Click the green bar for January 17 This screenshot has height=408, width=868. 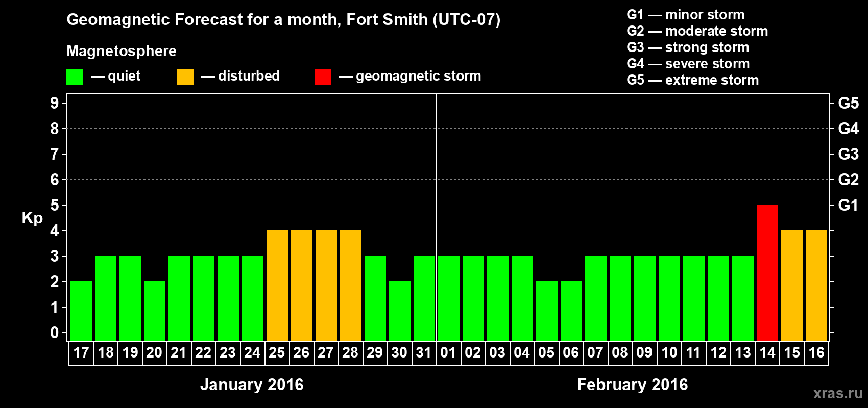(x=81, y=311)
